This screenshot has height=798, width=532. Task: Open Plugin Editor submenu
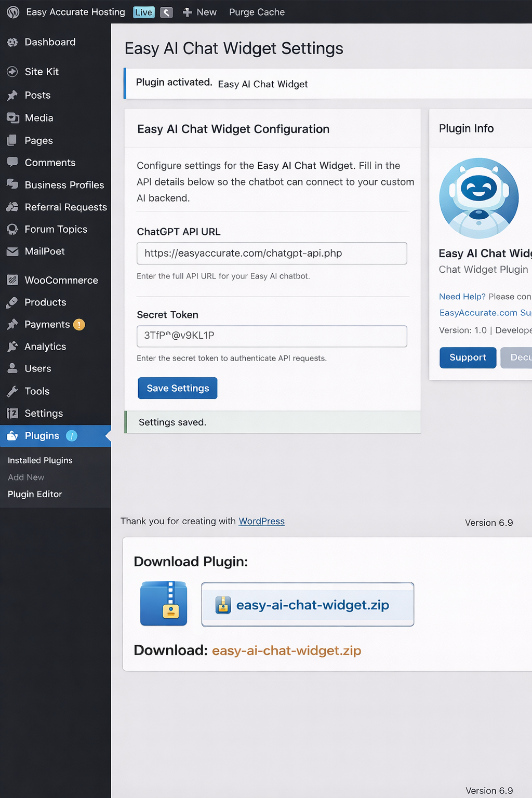point(35,494)
